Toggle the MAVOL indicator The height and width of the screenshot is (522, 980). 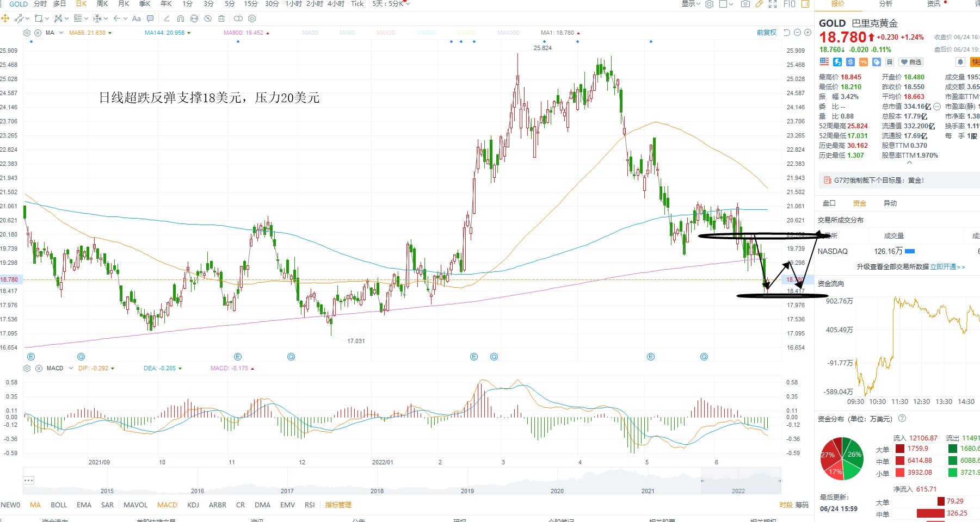(135, 505)
